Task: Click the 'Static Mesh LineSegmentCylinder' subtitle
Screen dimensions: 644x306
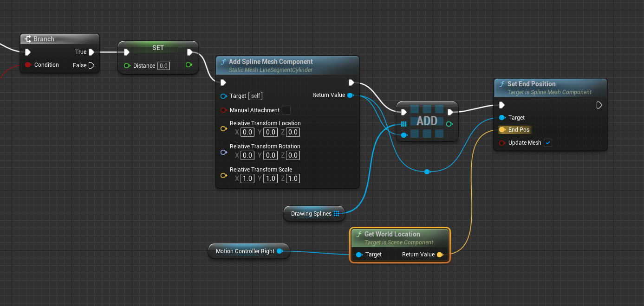Action: click(271, 70)
